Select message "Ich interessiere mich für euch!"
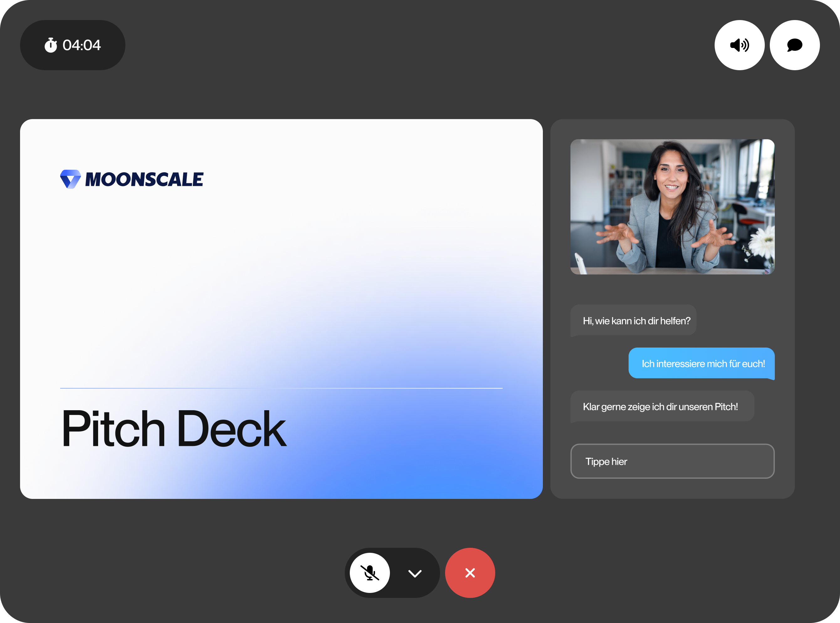The image size is (840, 623). point(701,364)
